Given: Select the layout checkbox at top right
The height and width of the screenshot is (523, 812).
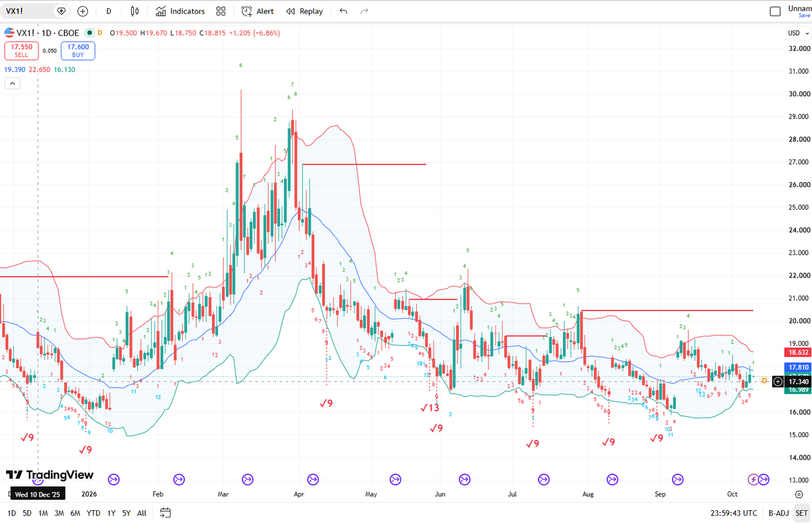Looking at the screenshot, I should (x=775, y=11).
